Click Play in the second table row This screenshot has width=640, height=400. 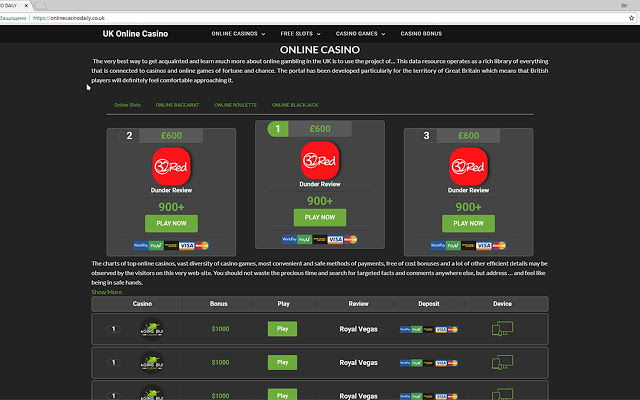tap(282, 362)
